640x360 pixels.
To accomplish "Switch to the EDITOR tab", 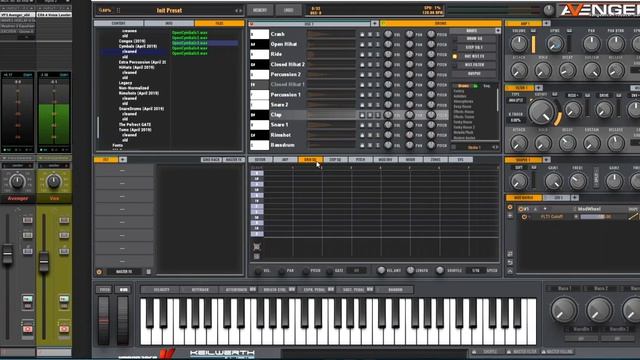I will [260, 160].
